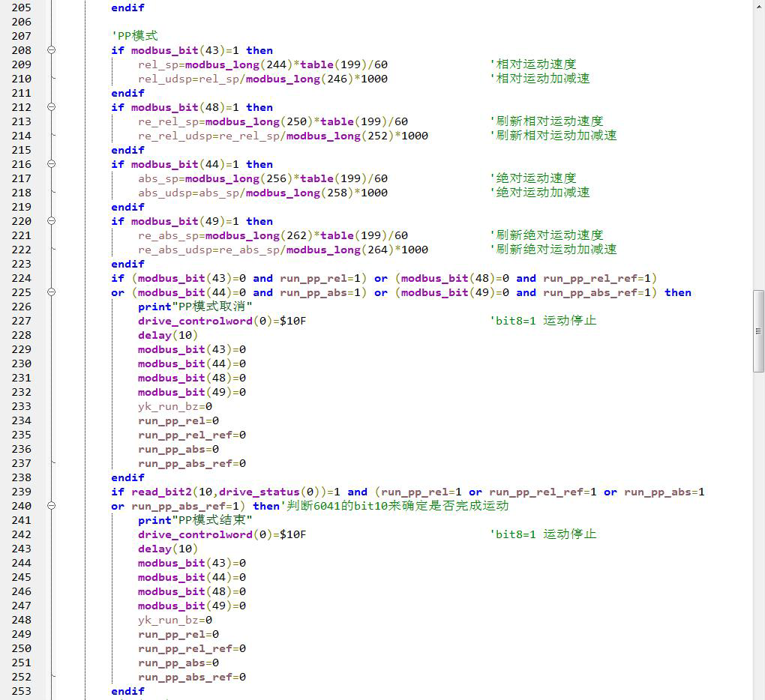The height and width of the screenshot is (700, 765).
Task: Collapse the fold marker on line 208
Action: (x=51, y=50)
